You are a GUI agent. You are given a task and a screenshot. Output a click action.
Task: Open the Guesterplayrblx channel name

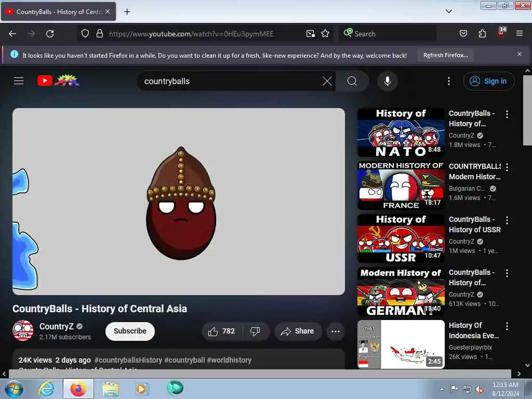click(x=470, y=348)
